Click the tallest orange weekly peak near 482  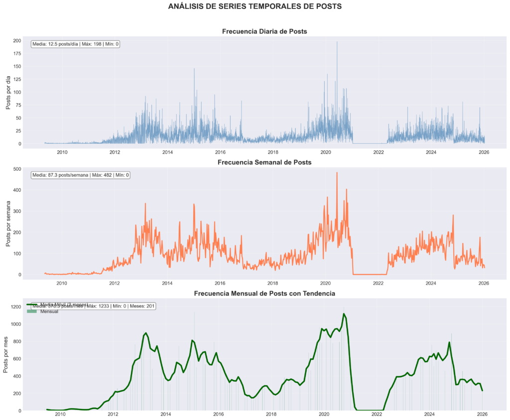(x=337, y=173)
